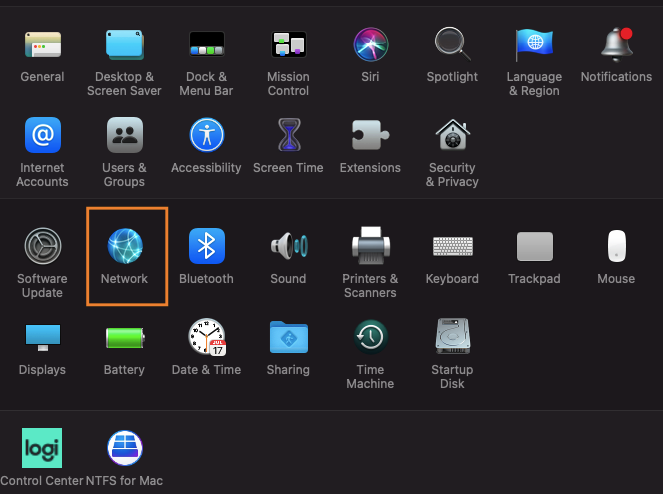663x494 pixels.
Task: Open Printers & Scanners settings
Action: (370, 247)
